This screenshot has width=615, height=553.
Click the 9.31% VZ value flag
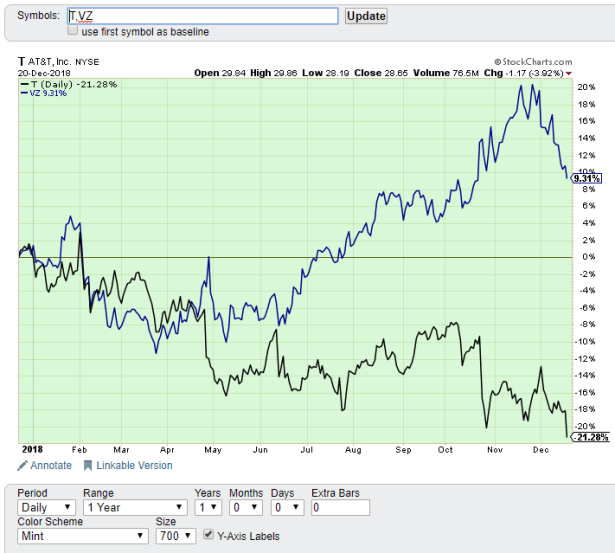point(587,179)
